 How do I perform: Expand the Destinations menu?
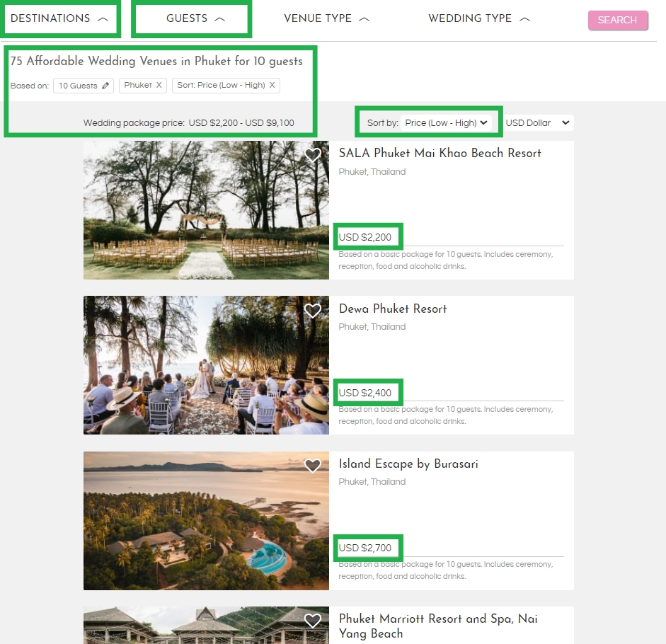tap(59, 18)
